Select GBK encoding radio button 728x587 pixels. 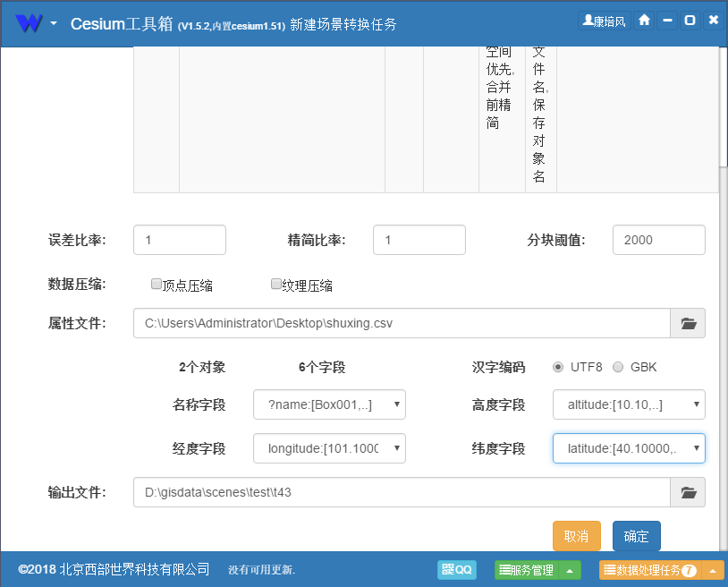618,368
